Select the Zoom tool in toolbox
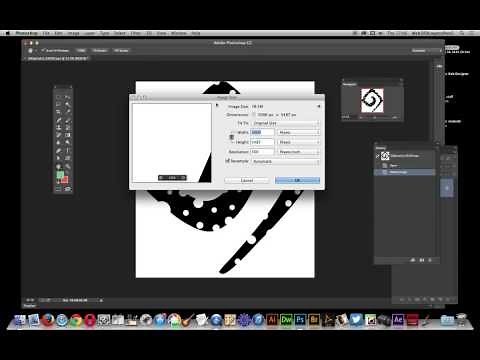The width and height of the screenshot is (480, 360). point(67,166)
